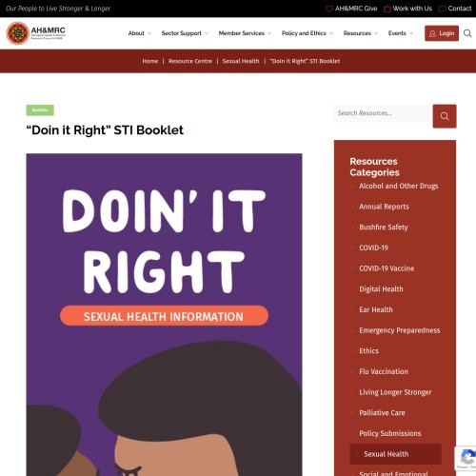The width and height of the screenshot is (476, 476).
Task: Select the COVID-19 Vaccine category
Action: [x=387, y=268]
